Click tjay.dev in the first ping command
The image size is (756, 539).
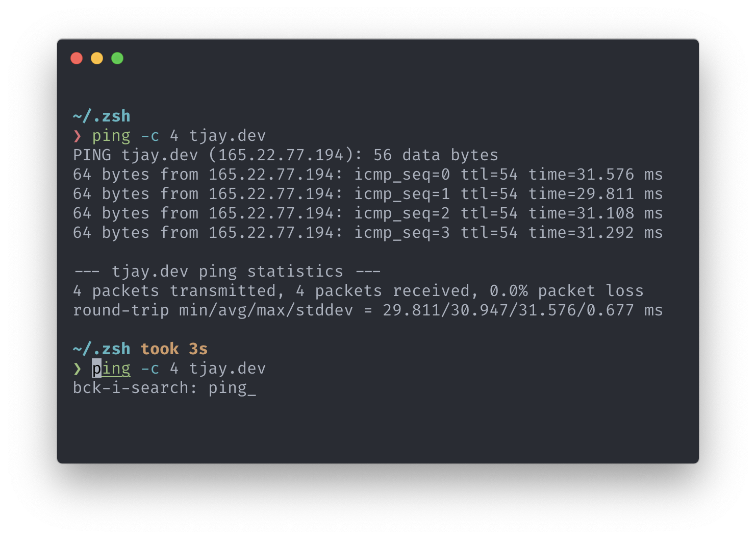(x=228, y=136)
